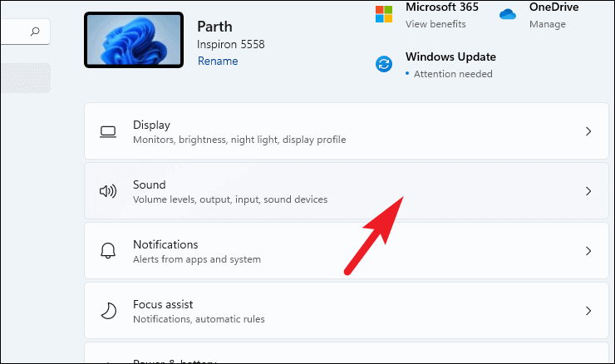Viewport: 615px width, 364px height.
Task: Click 'Alerts from apps and system' text
Action: coord(197,259)
